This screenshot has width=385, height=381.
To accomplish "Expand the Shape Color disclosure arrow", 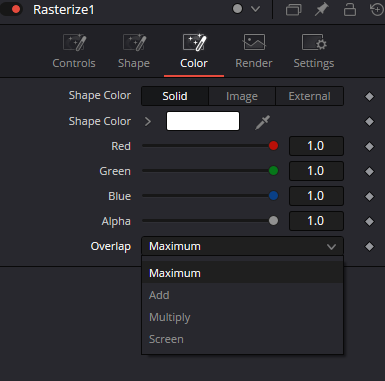I will coord(148,122).
